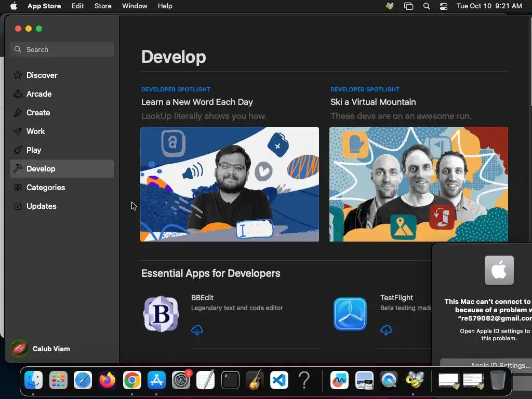
Task: Open the bee app in Dock
Action: tap(414, 380)
